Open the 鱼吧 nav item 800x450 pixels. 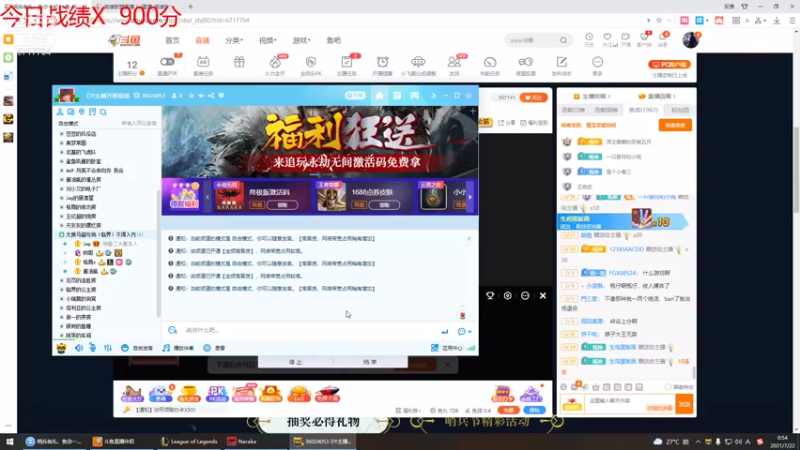pos(334,40)
